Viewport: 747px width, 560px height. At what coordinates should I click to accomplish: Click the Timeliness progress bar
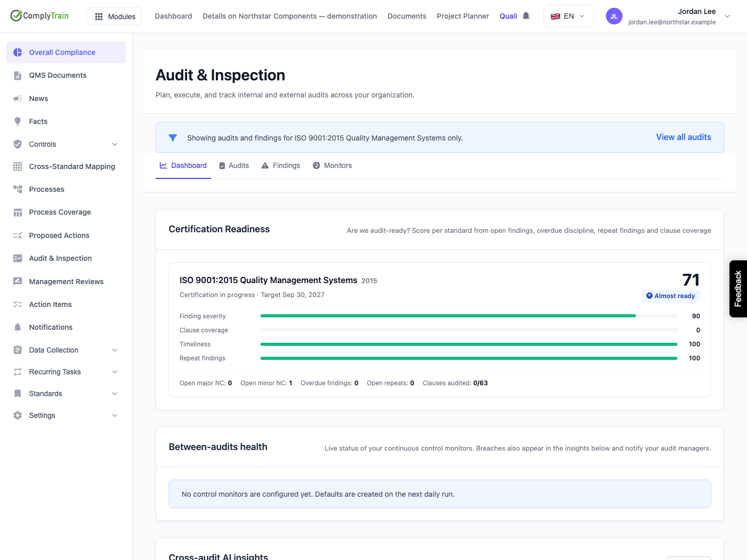[469, 344]
